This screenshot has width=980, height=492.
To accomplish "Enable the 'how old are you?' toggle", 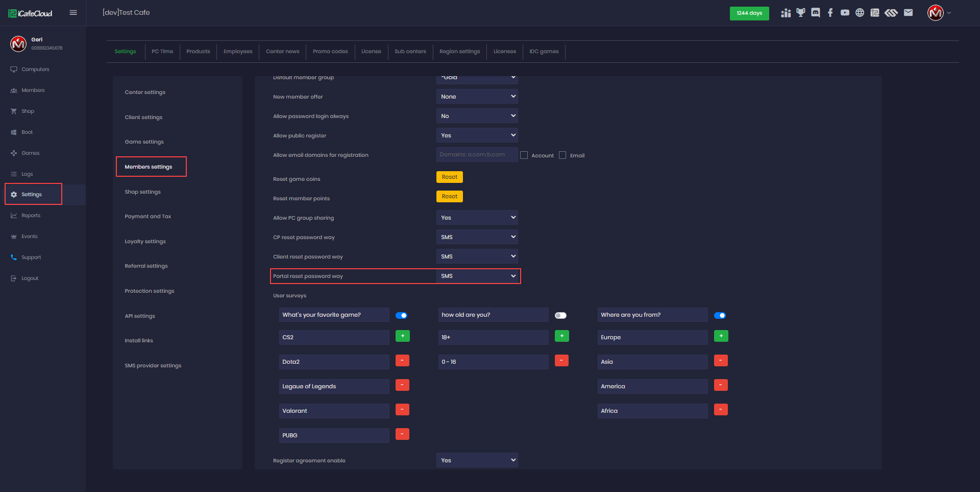I will [x=560, y=315].
